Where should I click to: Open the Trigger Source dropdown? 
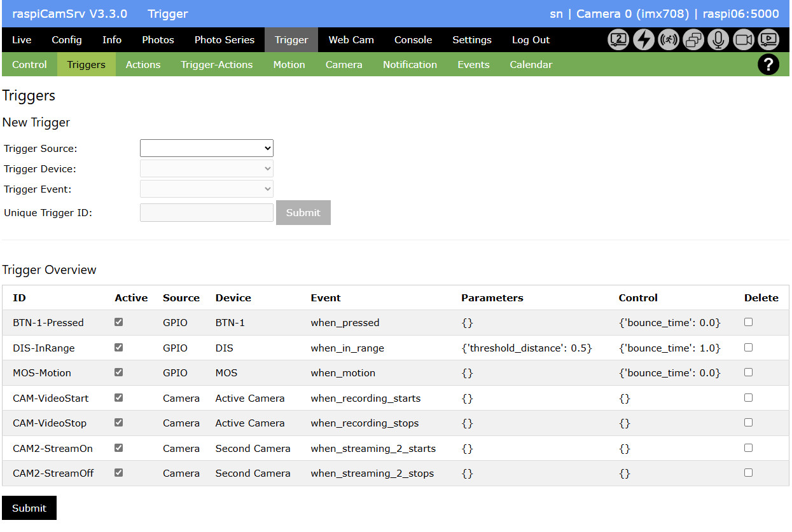(207, 148)
